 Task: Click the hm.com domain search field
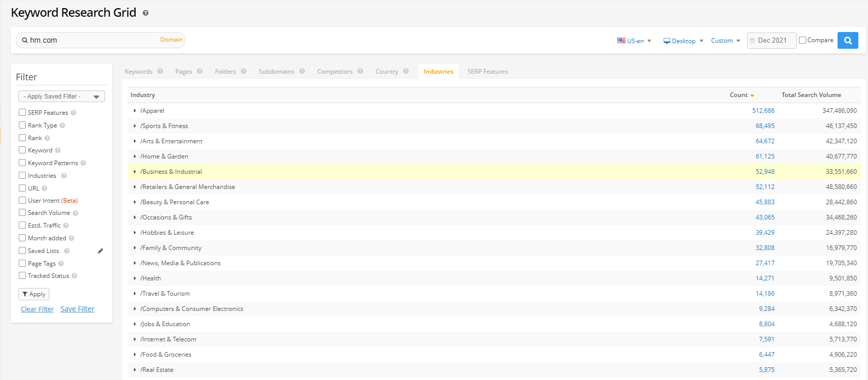click(91, 40)
